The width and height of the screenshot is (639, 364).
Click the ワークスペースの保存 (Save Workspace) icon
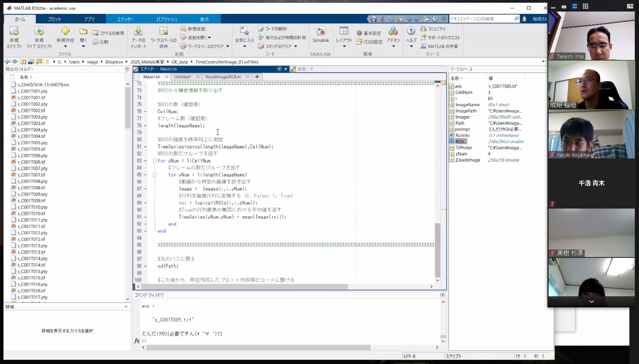pos(164,32)
